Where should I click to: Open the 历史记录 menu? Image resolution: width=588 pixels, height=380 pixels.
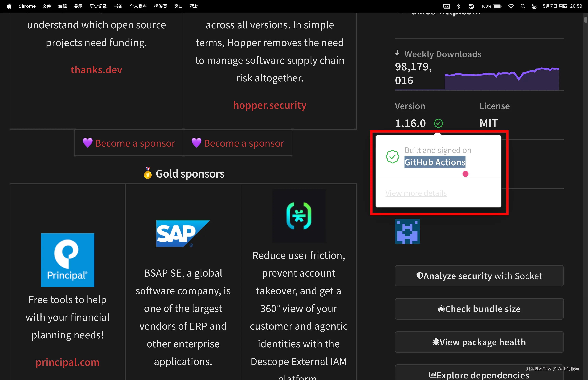click(98, 6)
